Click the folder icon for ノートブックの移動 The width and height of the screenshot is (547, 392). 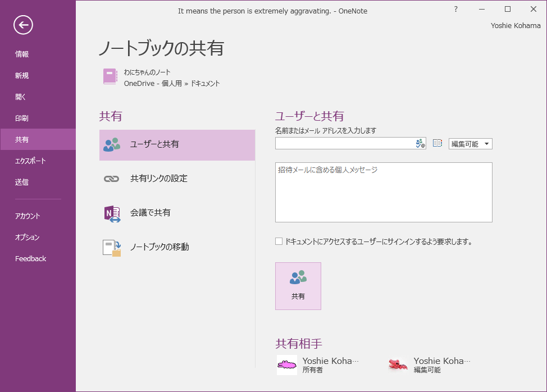[112, 248]
